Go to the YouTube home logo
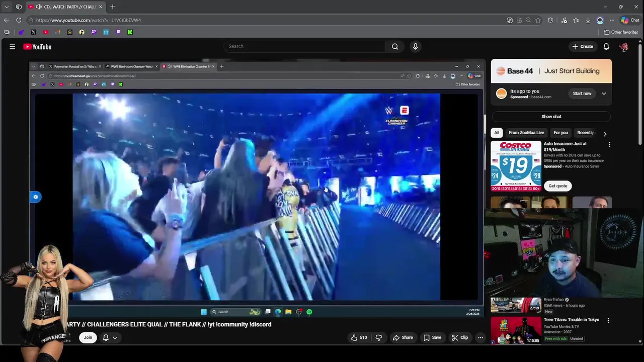Screen dimensions: 644x362 [x=37, y=47]
